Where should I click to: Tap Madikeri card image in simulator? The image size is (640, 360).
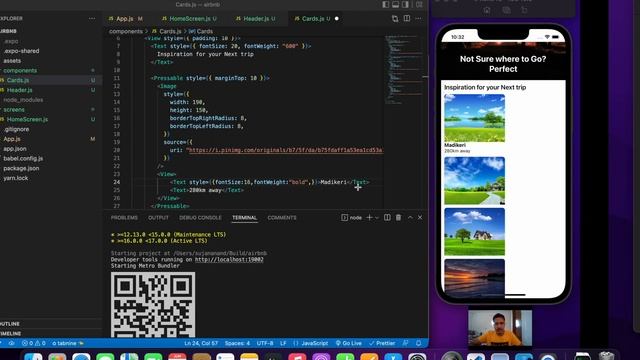click(x=474, y=118)
